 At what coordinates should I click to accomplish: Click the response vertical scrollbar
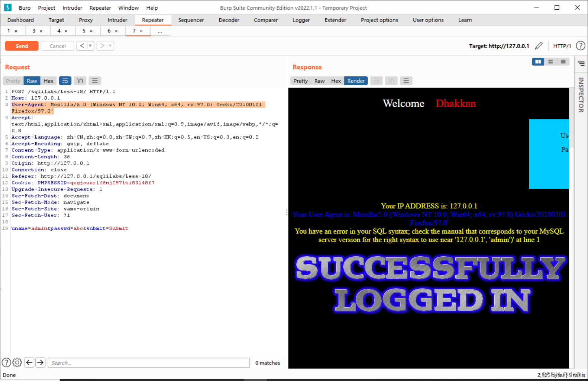click(x=572, y=118)
